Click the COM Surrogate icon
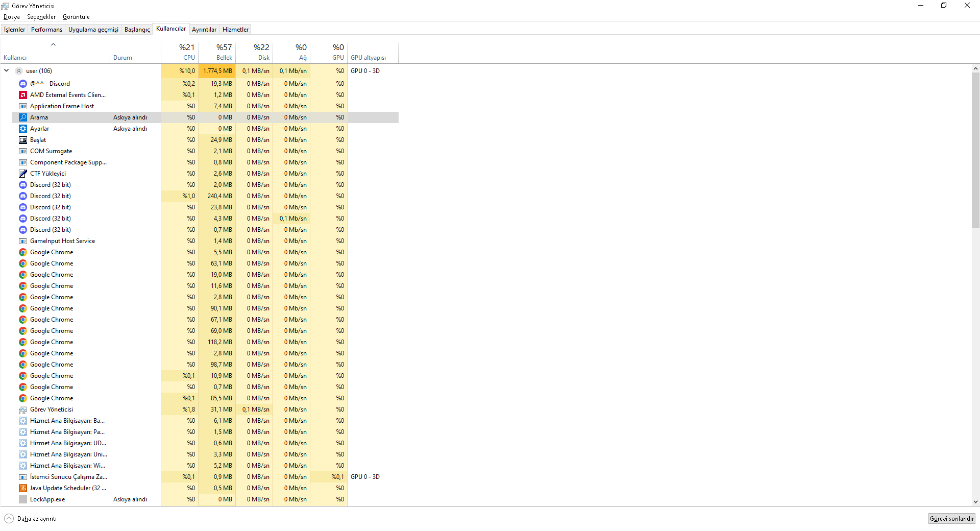This screenshot has height=531, width=980. pyautogui.click(x=23, y=151)
